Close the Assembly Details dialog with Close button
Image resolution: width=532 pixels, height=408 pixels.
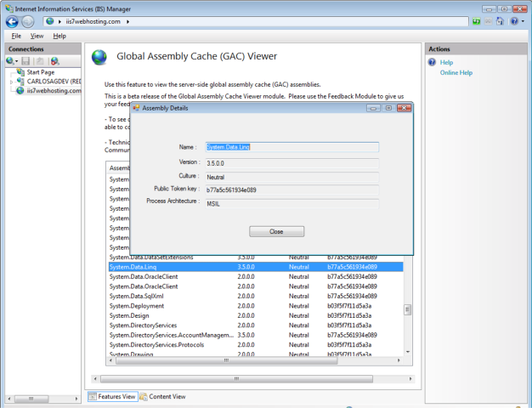(276, 231)
